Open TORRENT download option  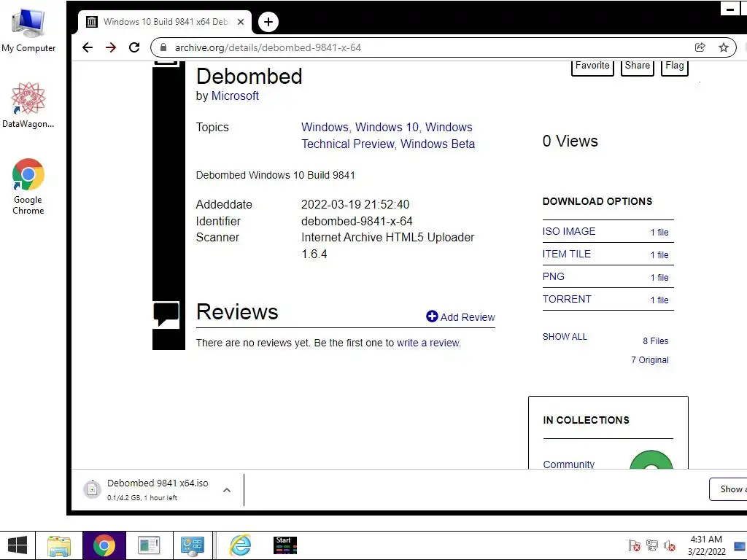pyautogui.click(x=566, y=299)
